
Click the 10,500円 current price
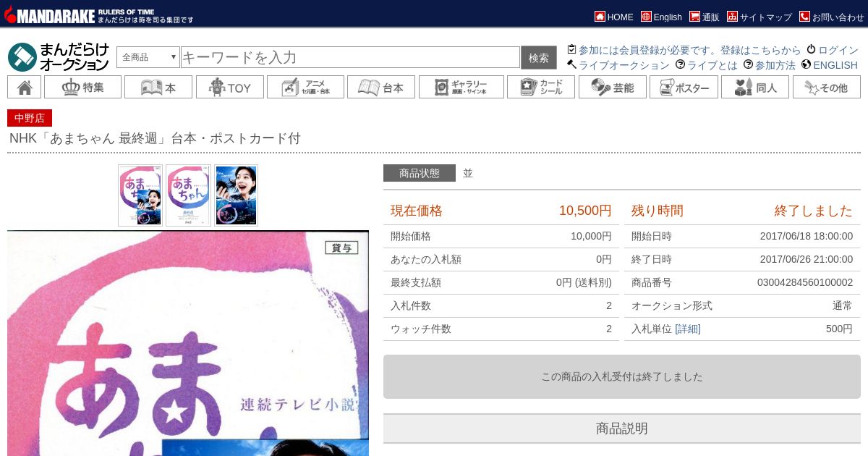click(585, 211)
